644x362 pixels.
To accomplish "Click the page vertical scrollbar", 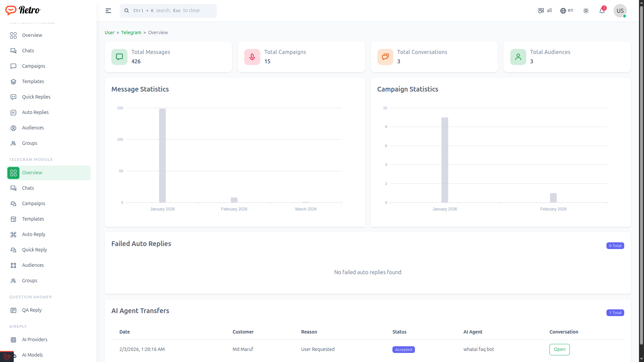I will 641,174.
